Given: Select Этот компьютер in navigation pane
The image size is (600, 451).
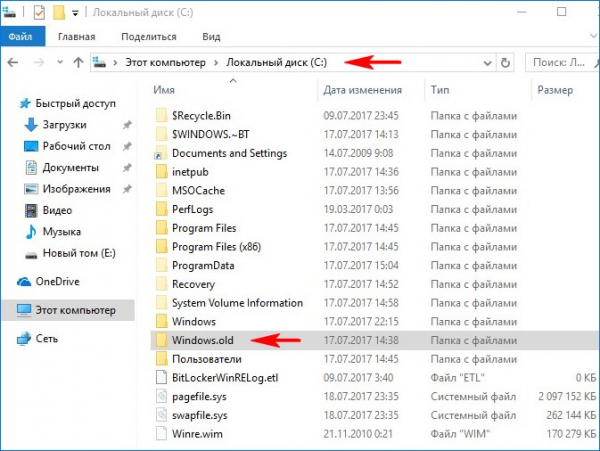Looking at the screenshot, I should tap(68, 310).
